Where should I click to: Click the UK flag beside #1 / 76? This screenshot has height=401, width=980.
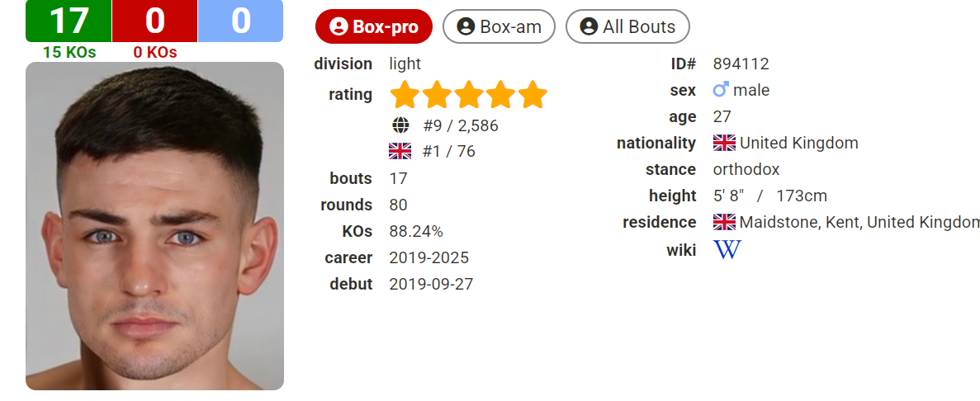[400, 151]
